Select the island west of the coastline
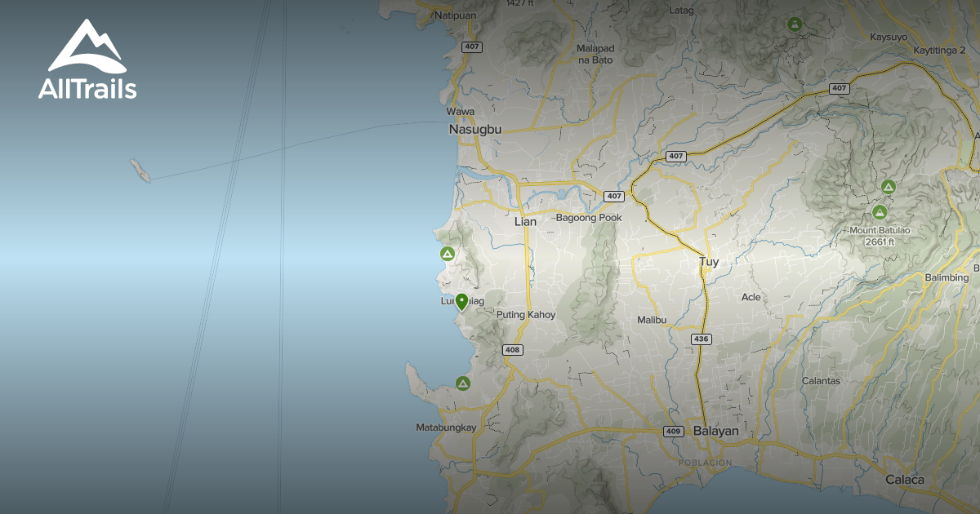The height and width of the screenshot is (514, 980). 140,171
